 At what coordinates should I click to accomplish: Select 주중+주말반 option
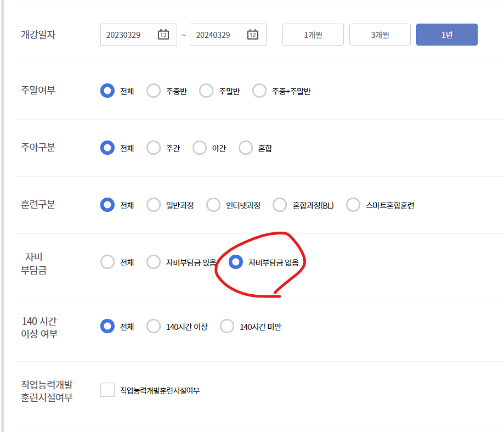[259, 91]
